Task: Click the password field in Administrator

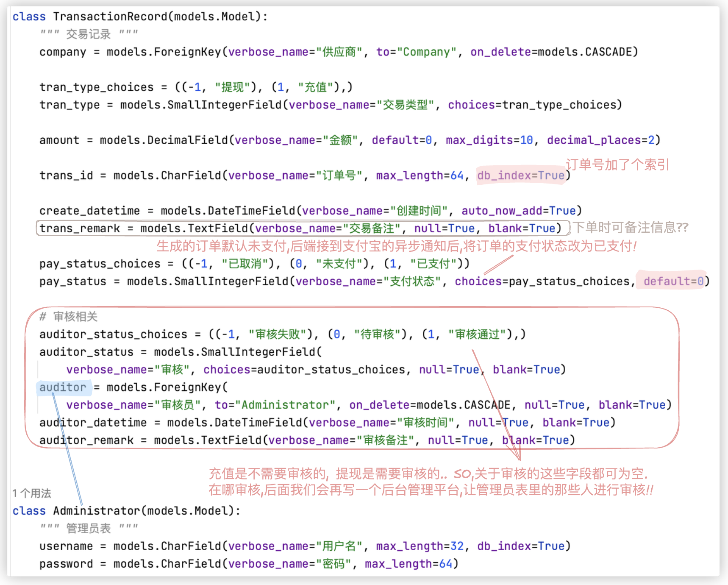Action: point(66,564)
